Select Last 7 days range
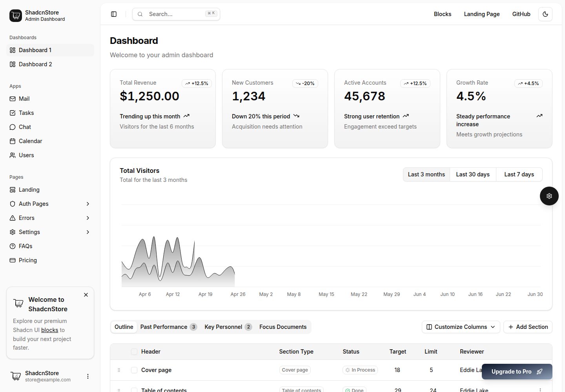The width and height of the screenshot is (565, 392). 519,174
